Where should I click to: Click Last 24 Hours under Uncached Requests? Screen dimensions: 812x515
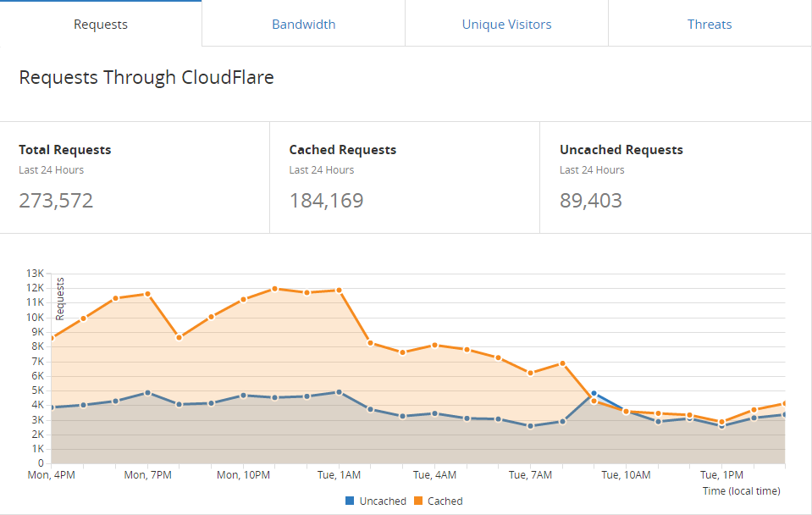(x=592, y=170)
